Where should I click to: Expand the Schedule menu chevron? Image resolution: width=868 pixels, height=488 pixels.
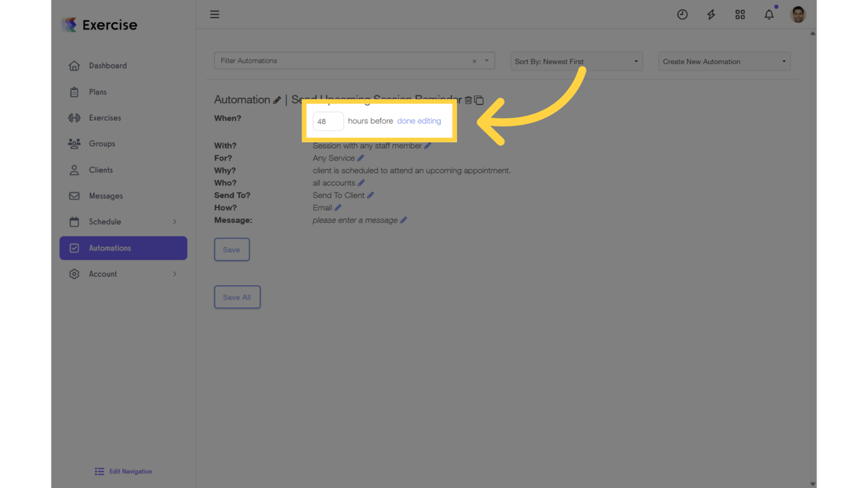pos(175,222)
